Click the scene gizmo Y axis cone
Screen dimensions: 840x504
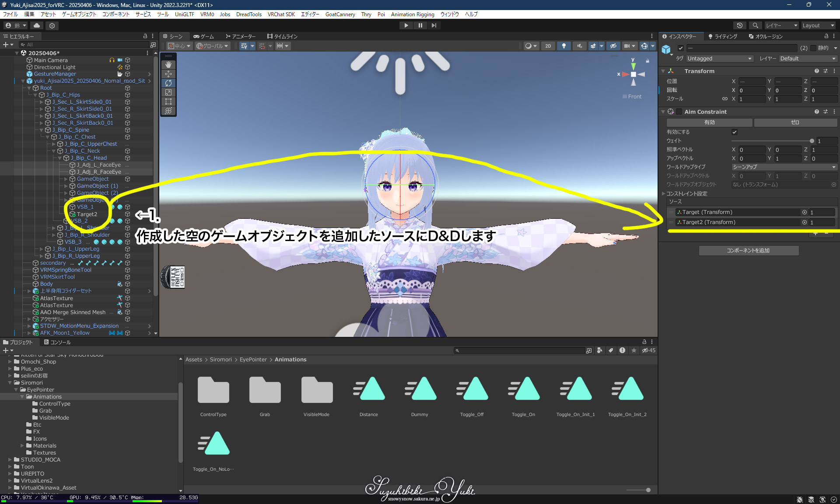[633, 66]
